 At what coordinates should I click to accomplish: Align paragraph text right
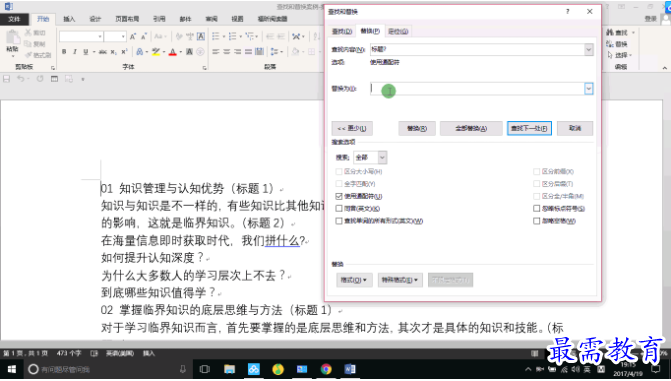(238, 52)
